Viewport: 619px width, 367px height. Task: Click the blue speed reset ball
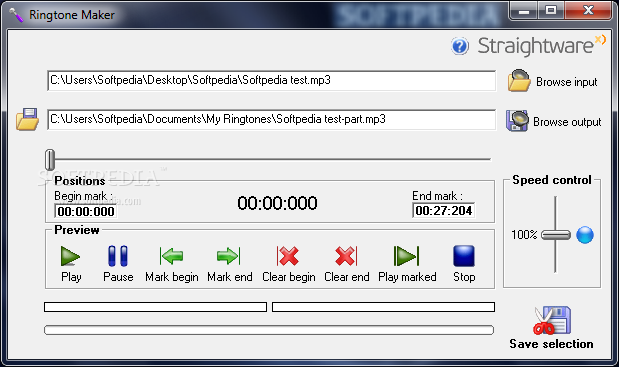tap(585, 235)
